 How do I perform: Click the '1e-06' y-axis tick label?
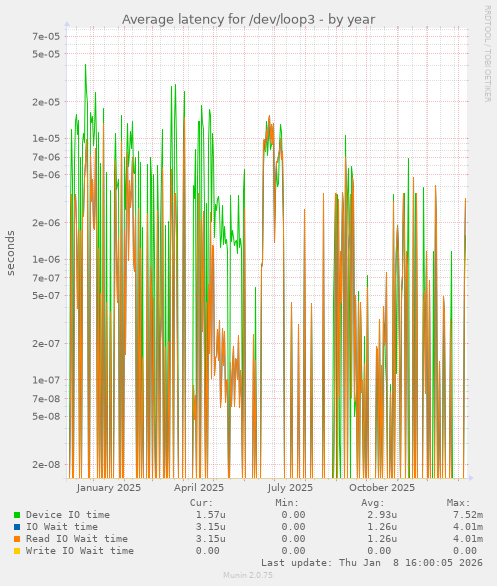46,259
